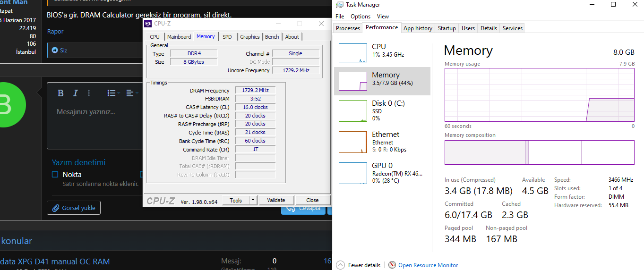
Task: Click the Validate button in CPU-Z
Action: pyautogui.click(x=276, y=200)
